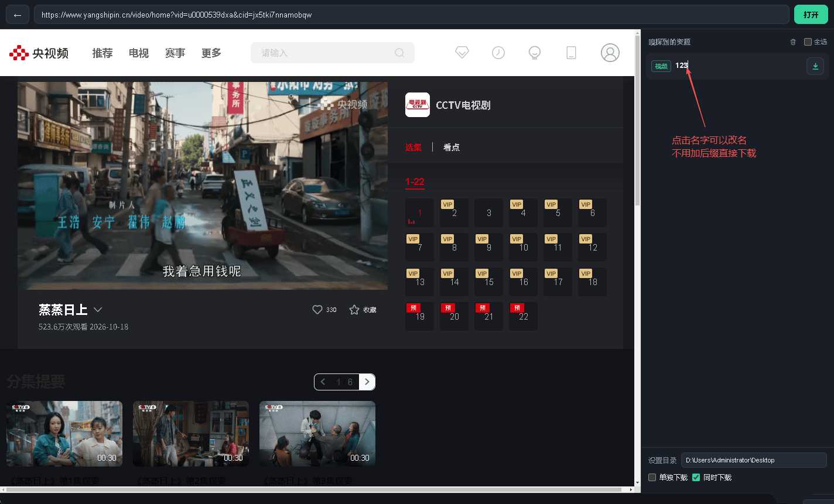Click the back arrow button
The image size is (834, 504).
click(17, 15)
